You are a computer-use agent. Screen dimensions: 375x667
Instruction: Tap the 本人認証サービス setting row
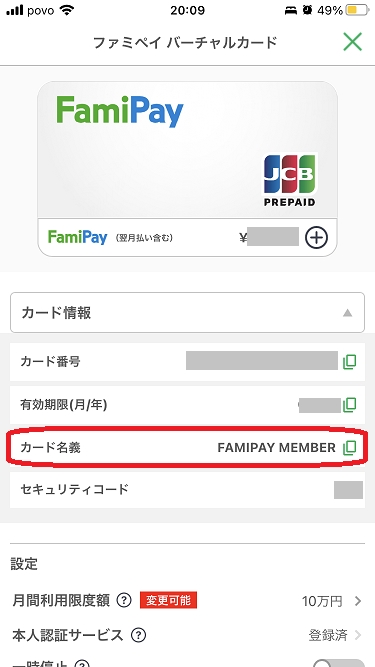(x=187, y=636)
